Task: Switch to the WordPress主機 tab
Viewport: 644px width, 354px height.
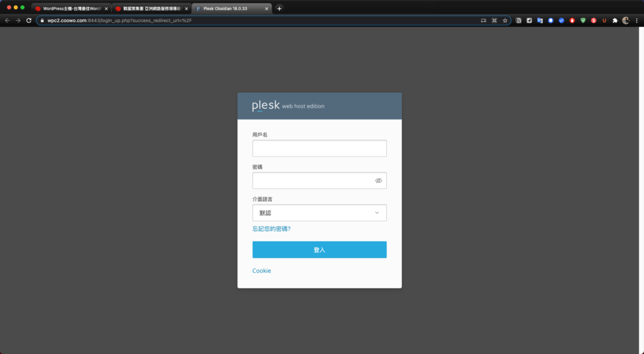Action: [71, 9]
